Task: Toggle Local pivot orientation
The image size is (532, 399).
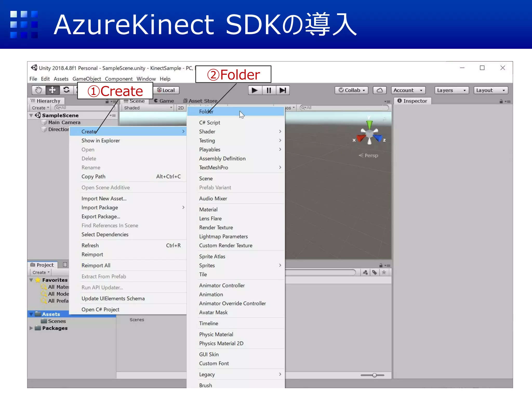Action: [166, 90]
